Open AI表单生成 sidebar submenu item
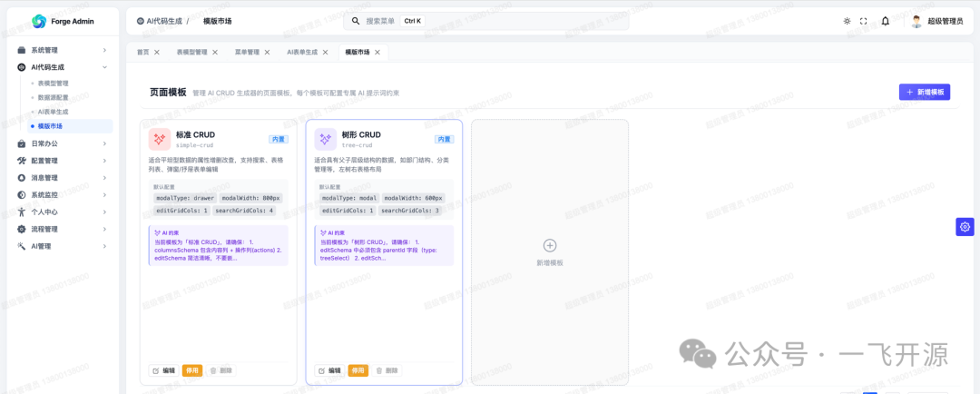980x394 pixels. 54,112
